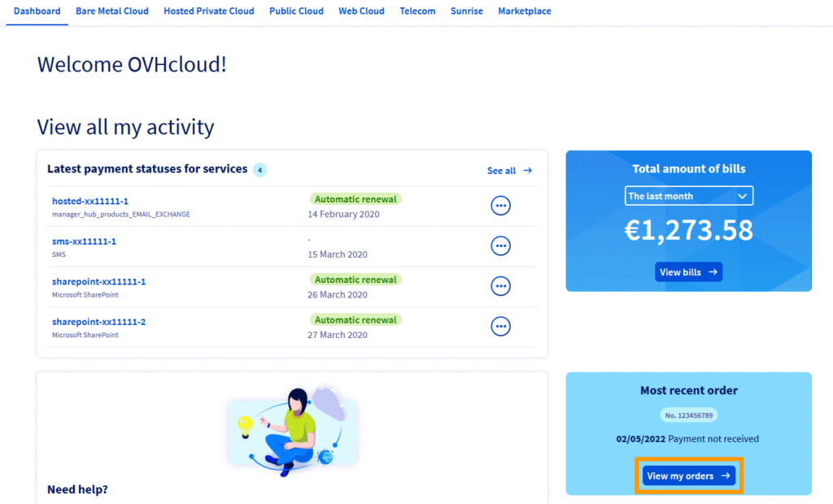
Task: Click the 15 March 2020 date
Action: [338, 254]
